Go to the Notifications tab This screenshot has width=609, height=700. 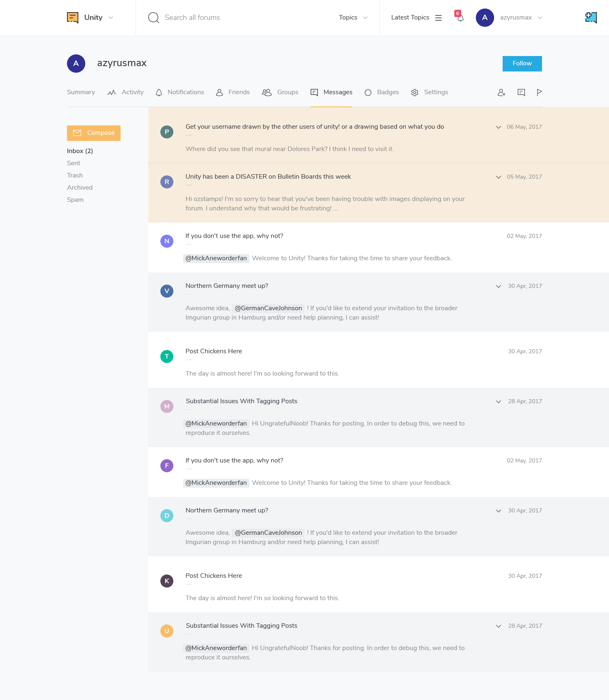tap(180, 92)
